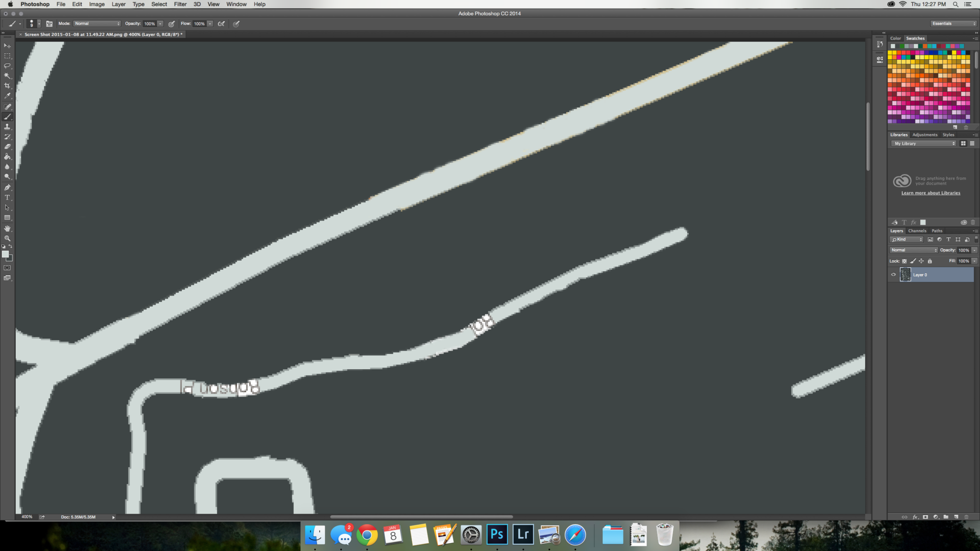Open brush Mode Normal dropdown
The image size is (980, 551).
tap(97, 23)
